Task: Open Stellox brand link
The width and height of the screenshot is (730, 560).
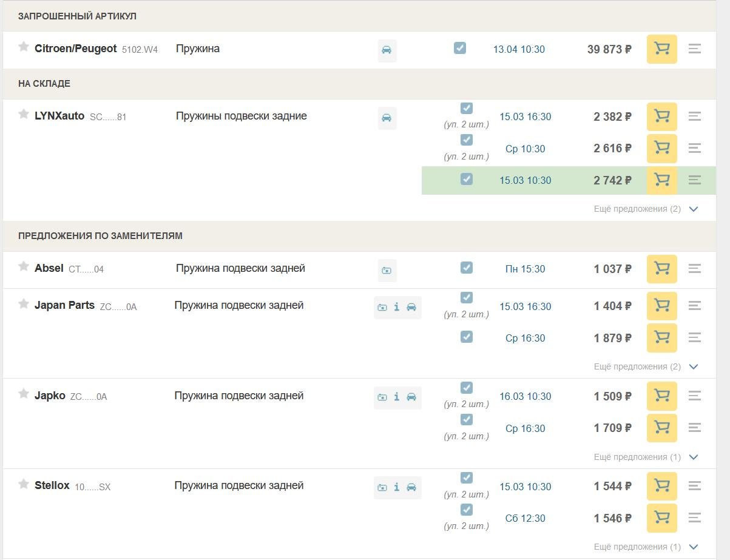Action: [x=52, y=485]
